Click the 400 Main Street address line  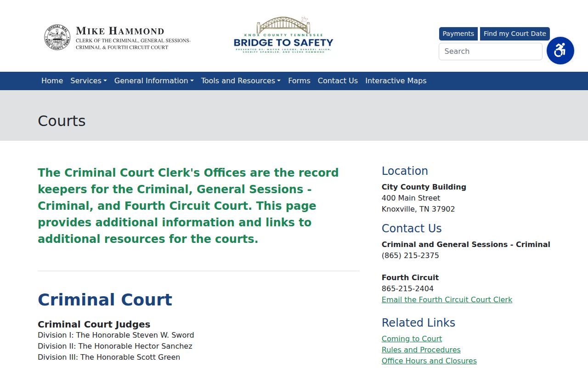point(411,198)
